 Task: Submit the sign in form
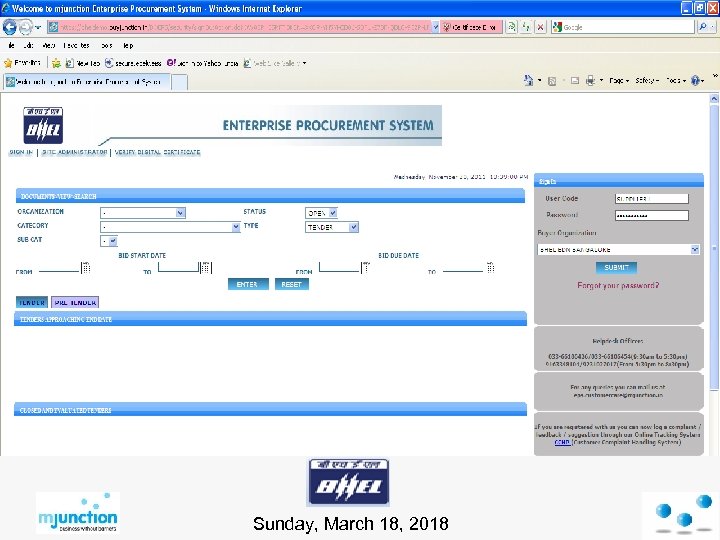click(616, 267)
